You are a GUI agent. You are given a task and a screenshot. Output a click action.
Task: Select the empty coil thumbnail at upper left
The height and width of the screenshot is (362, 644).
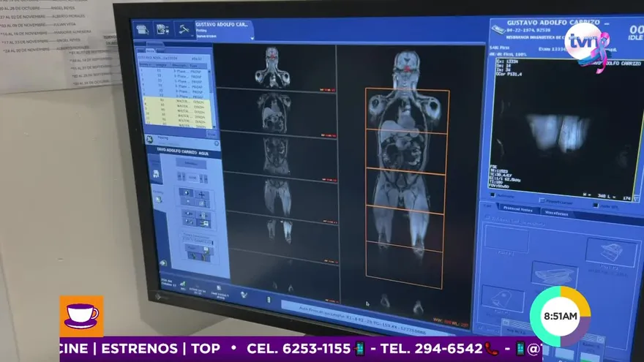click(506, 239)
